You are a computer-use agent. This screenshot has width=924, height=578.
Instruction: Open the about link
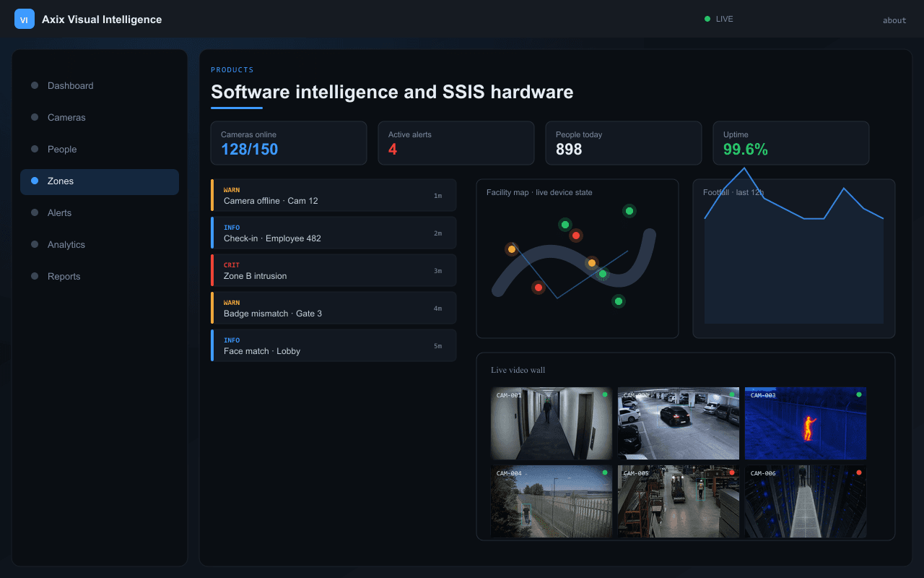point(894,20)
